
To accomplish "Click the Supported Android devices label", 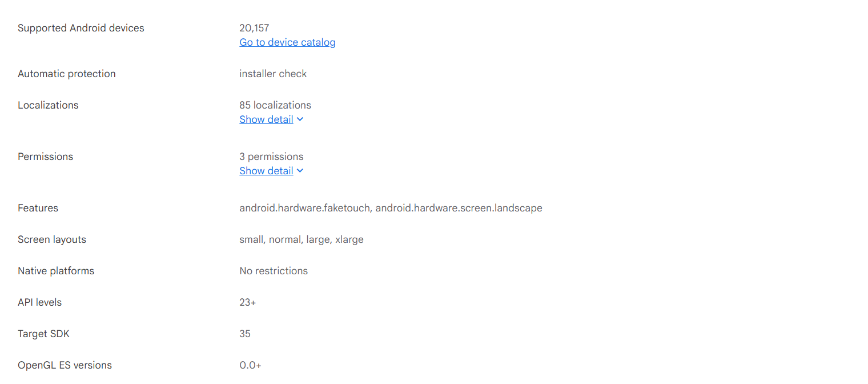I will pos(81,28).
